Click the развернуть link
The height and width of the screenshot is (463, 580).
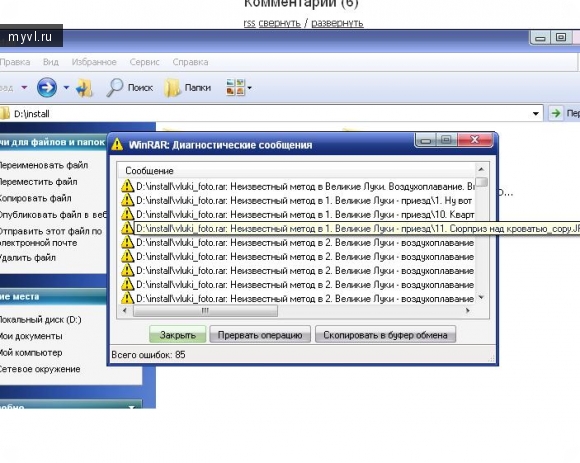[x=337, y=23]
